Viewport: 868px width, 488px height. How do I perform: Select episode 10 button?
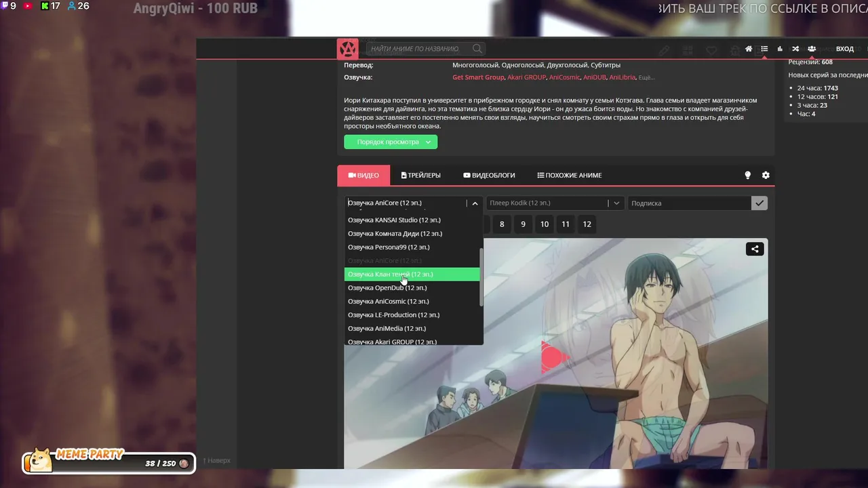[x=544, y=224]
